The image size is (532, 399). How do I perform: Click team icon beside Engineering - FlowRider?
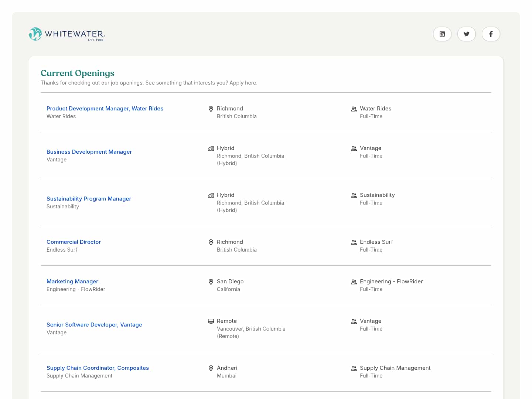[x=354, y=282]
